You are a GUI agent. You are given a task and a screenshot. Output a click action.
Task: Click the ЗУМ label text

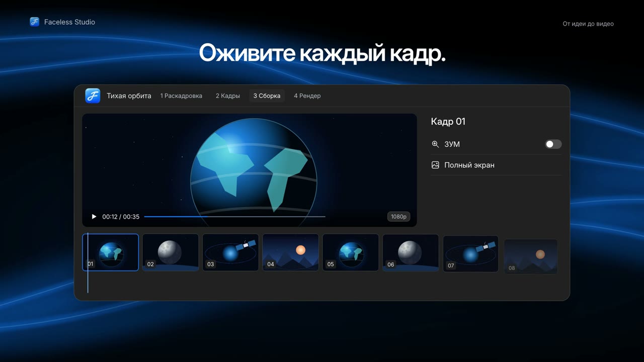coord(452,144)
